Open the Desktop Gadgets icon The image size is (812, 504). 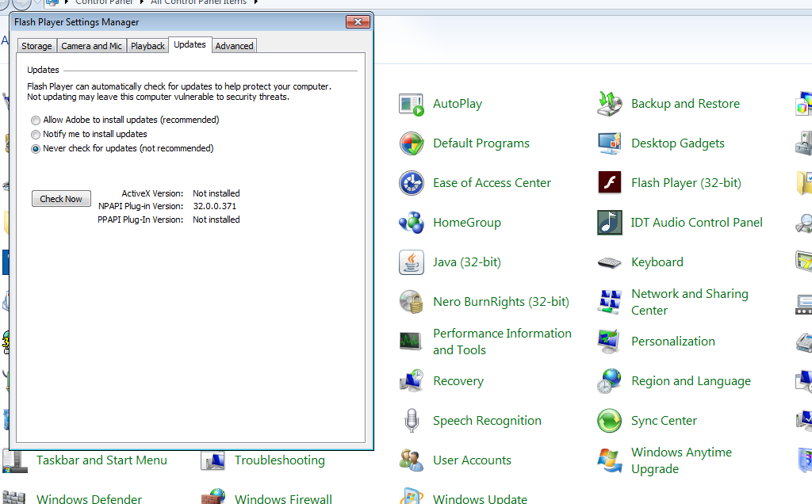click(610, 143)
